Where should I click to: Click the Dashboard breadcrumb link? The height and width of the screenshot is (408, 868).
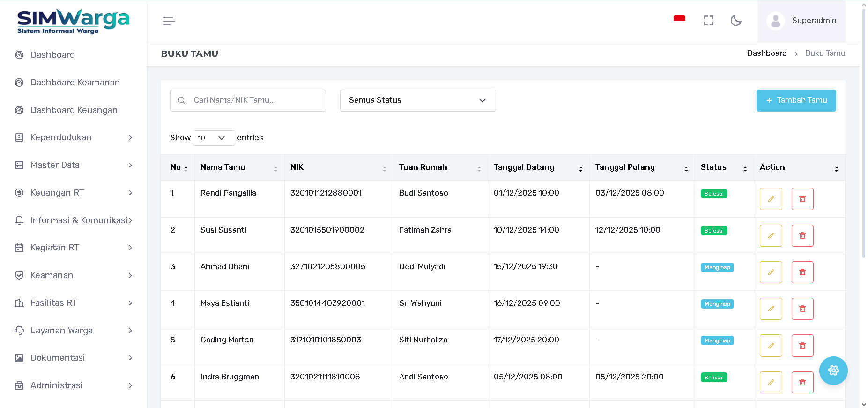(x=766, y=53)
